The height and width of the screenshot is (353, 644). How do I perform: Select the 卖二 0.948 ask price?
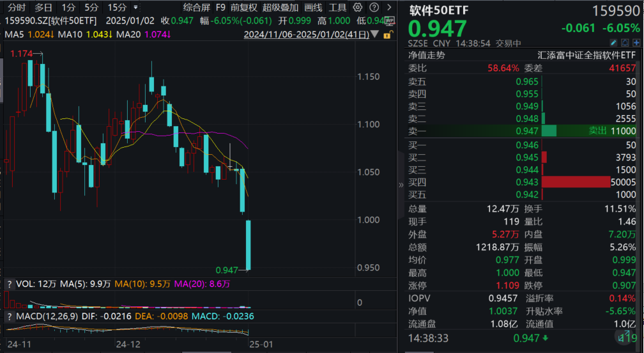tap(527, 118)
